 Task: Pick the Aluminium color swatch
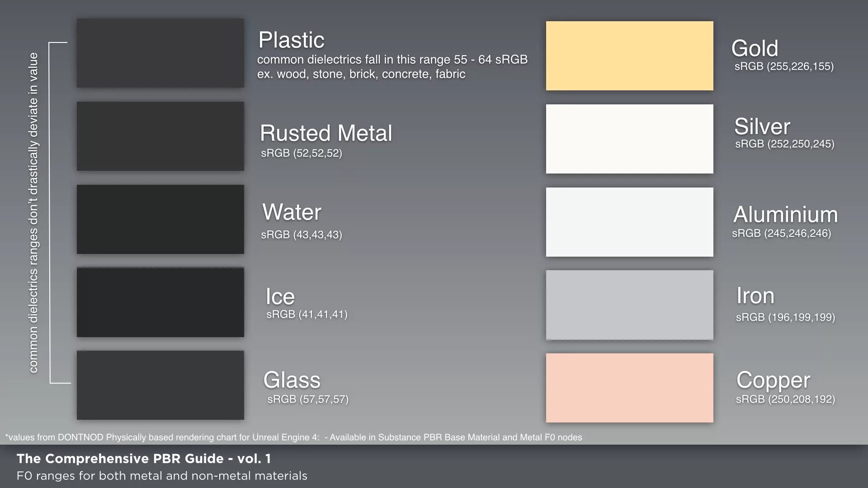(629, 222)
